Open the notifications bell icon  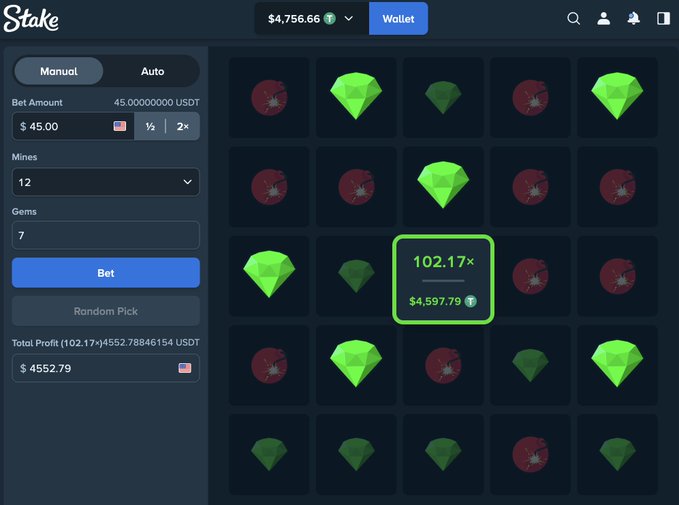point(633,19)
